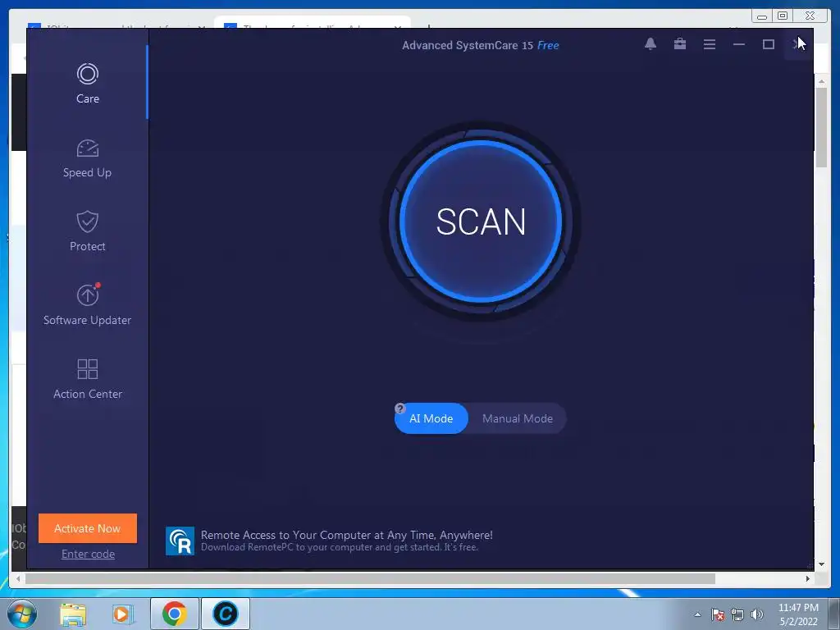840x630 pixels.
Task: Open the volume speaker tray icon
Action: coord(756,614)
